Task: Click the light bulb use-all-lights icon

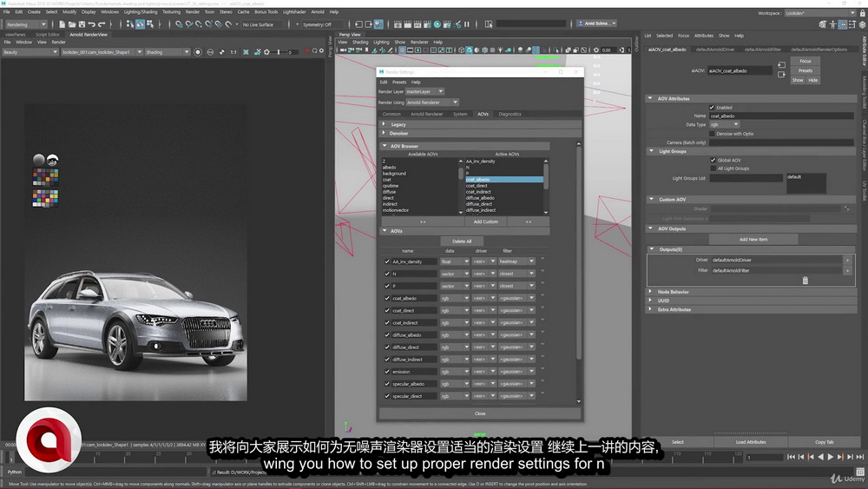Action: click(501, 50)
